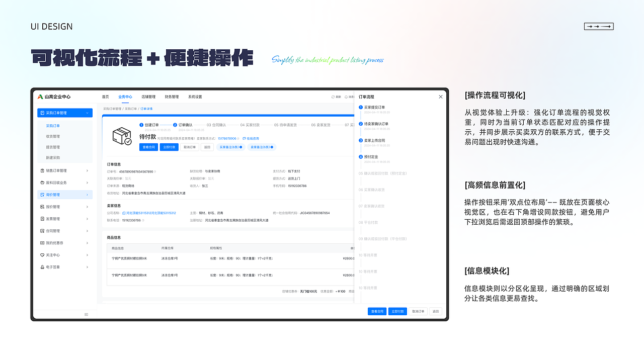Viewport: 644px width, 362px height.
Task: Click 取消订单 button under 待付款 status
Action: coord(190,147)
